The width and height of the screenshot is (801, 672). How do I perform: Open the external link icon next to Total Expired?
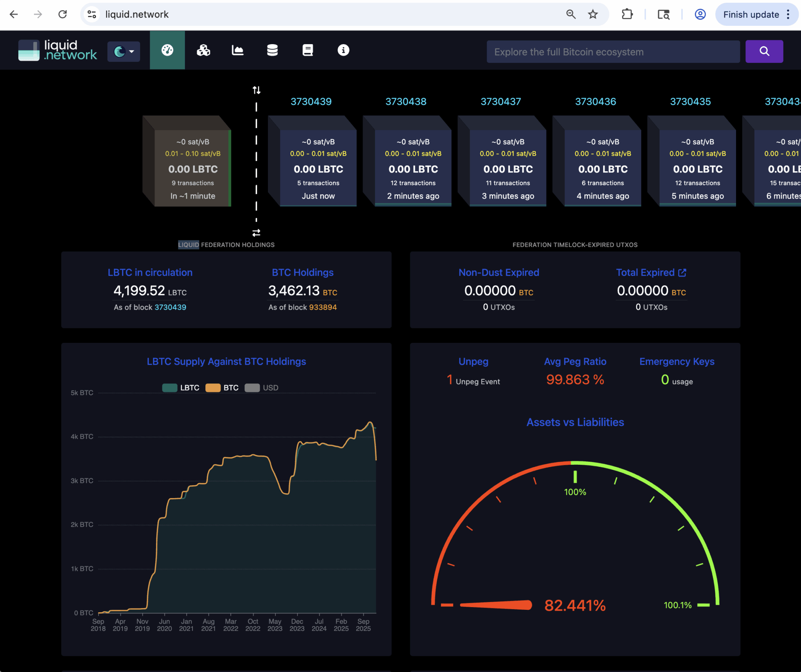point(682,272)
